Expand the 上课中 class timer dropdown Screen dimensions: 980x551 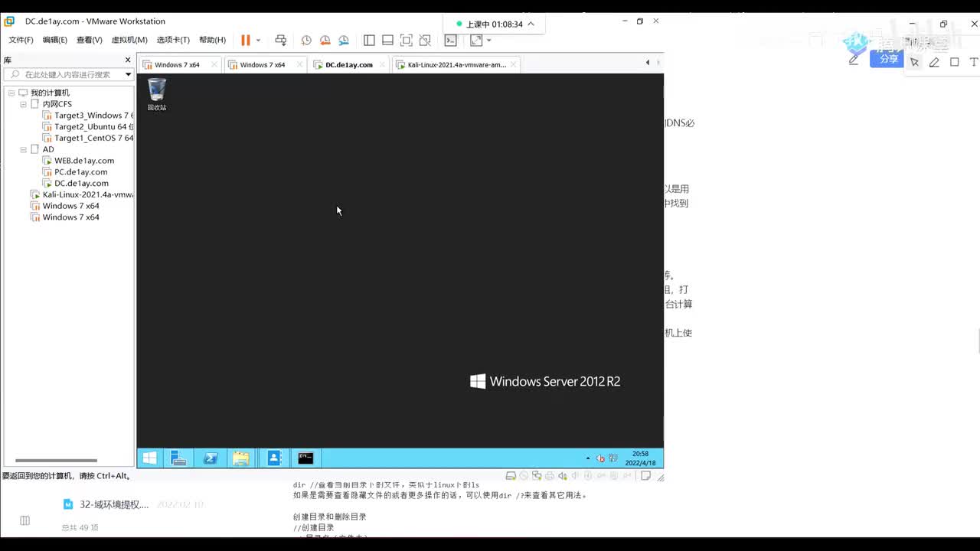(531, 24)
